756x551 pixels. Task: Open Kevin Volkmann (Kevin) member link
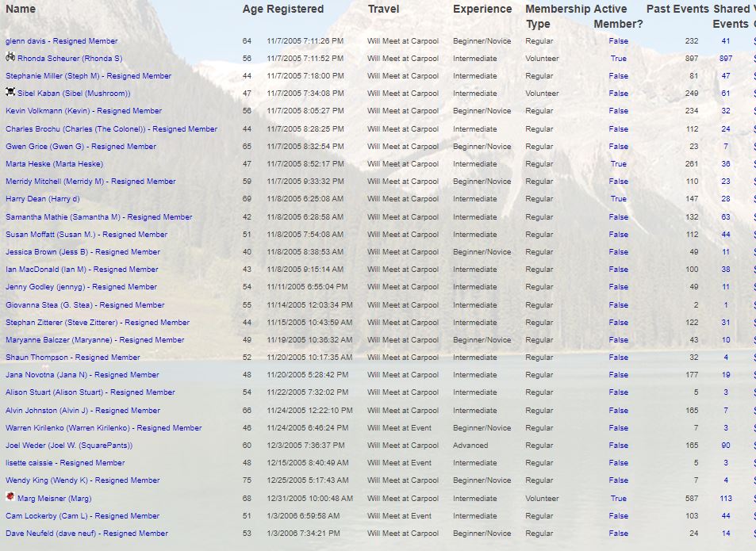click(x=84, y=111)
